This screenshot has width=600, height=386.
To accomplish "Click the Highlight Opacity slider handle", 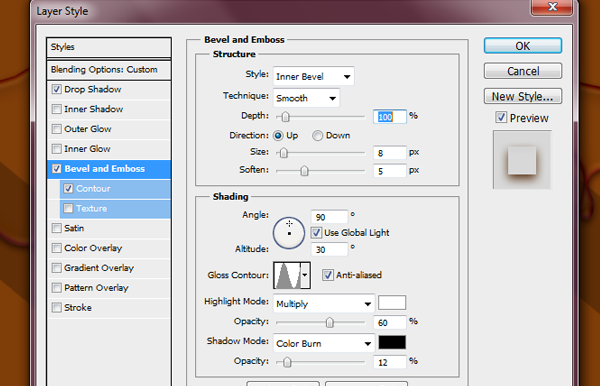I will coord(329,322).
